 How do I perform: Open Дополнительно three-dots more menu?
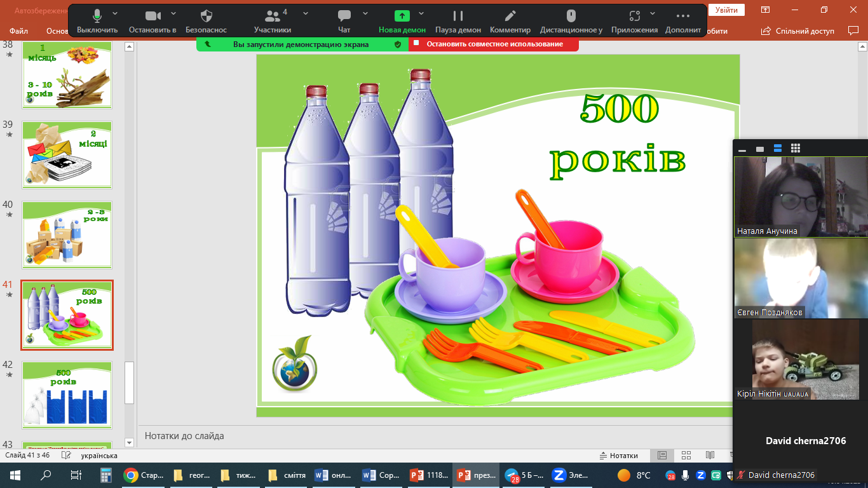pyautogui.click(x=683, y=22)
